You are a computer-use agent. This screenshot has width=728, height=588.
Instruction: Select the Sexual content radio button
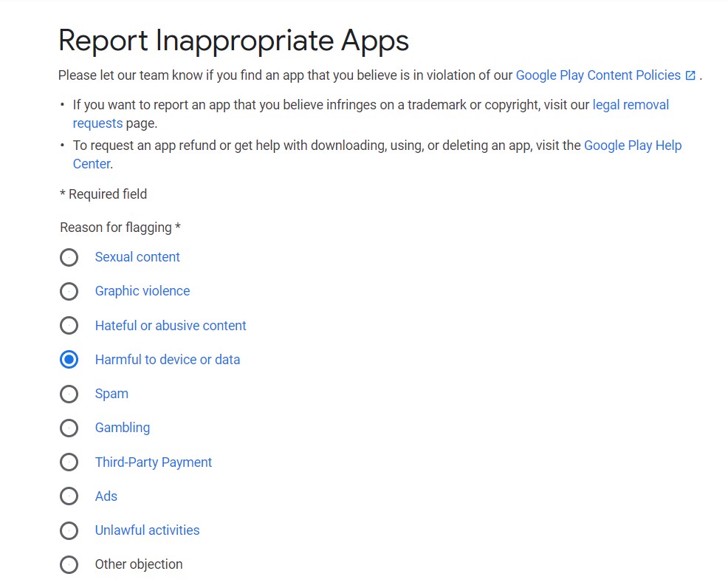tap(69, 257)
